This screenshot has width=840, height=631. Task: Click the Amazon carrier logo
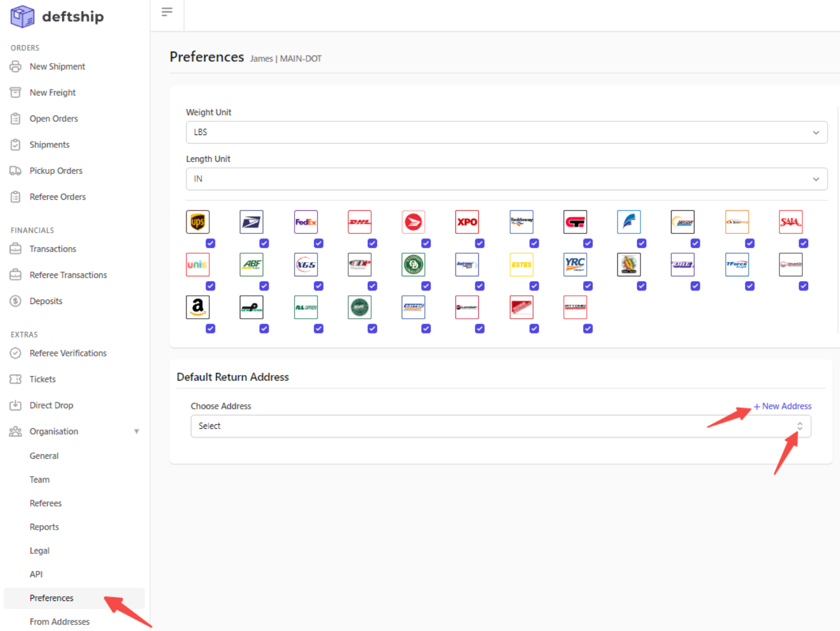click(x=198, y=307)
